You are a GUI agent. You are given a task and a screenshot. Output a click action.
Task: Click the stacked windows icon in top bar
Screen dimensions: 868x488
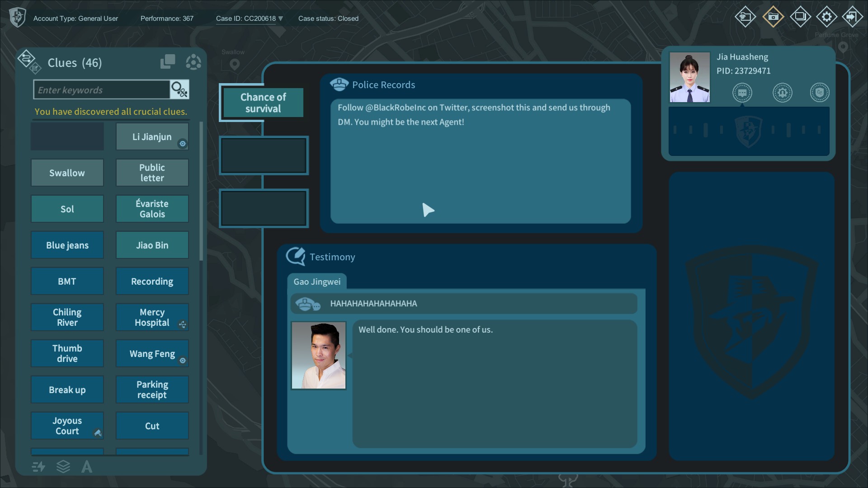point(800,17)
